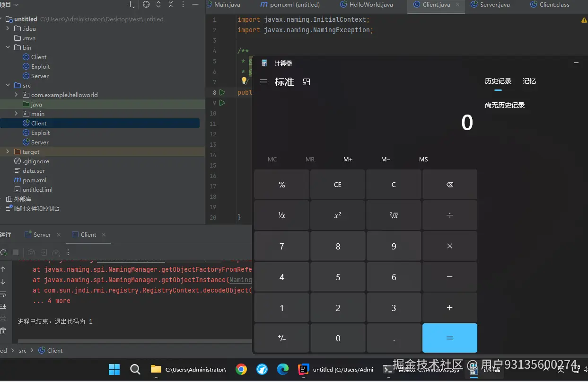Toggle Calculator keep-on-top mode icon

307,82
